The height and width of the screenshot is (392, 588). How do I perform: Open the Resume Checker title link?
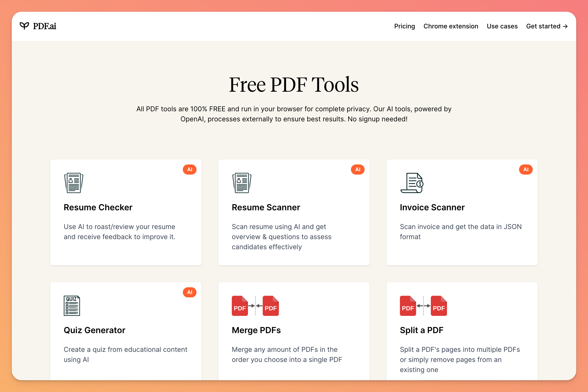click(98, 207)
